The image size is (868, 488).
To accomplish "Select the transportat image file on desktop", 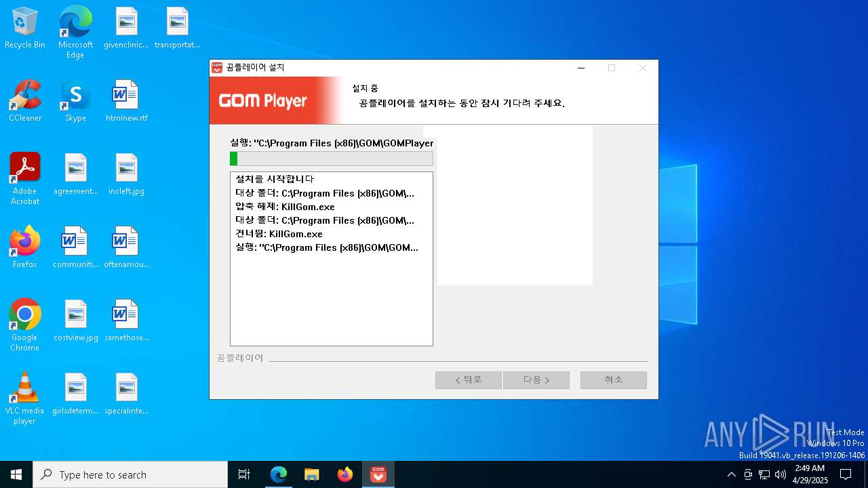I will click(177, 28).
